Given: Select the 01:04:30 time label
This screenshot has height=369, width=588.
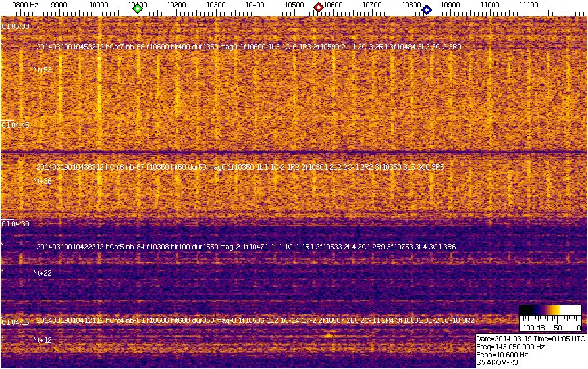Looking at the screenshot, I should [15, 224].
